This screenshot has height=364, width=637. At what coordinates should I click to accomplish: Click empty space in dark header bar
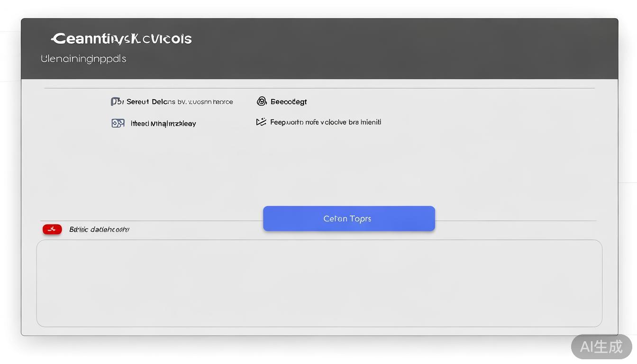point(403,47)
